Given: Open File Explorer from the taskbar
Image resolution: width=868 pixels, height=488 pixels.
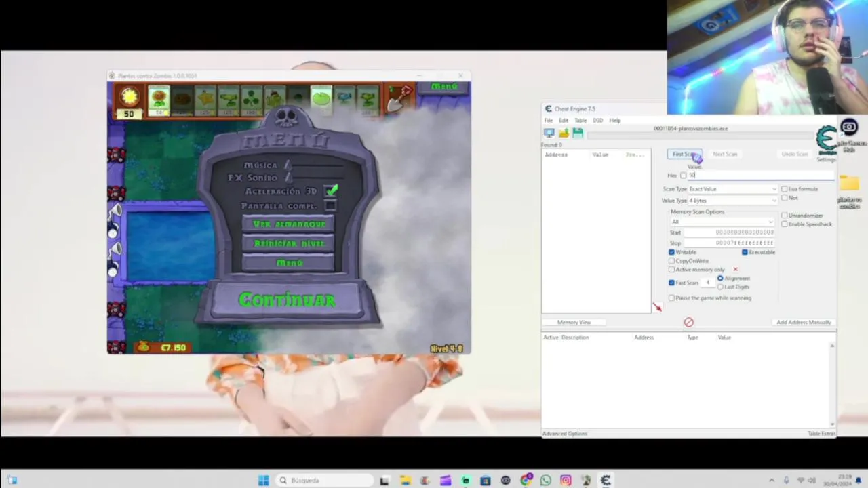Looking at the screenshot, I should coord(406,481).
